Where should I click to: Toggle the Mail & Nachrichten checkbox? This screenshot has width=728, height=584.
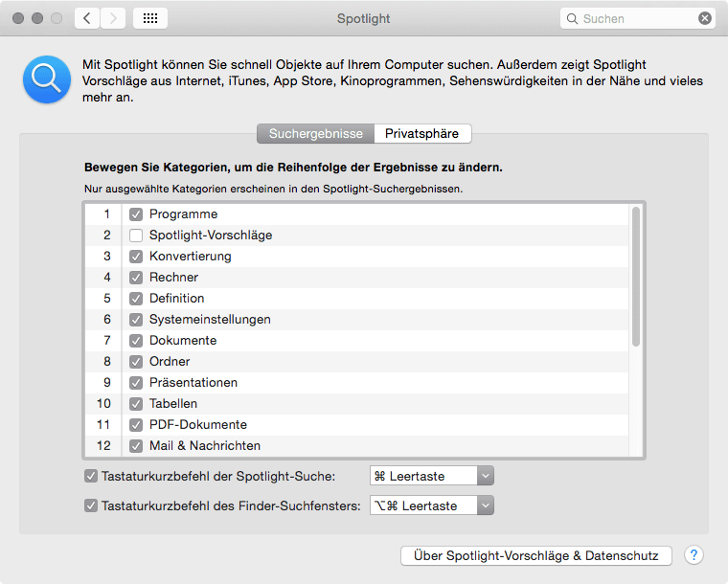(136, 446)
